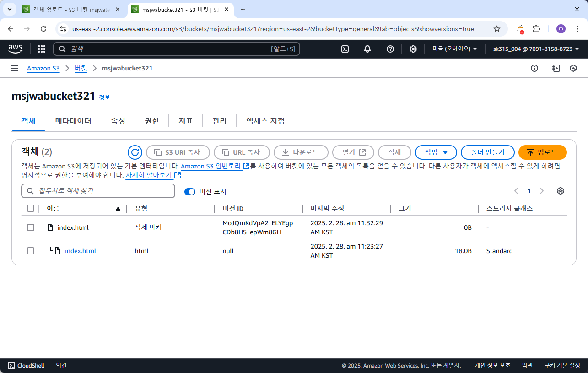Go to next page of objects
Image resolution: width=588 pixels, height=373 pixels.
[542, 191]
